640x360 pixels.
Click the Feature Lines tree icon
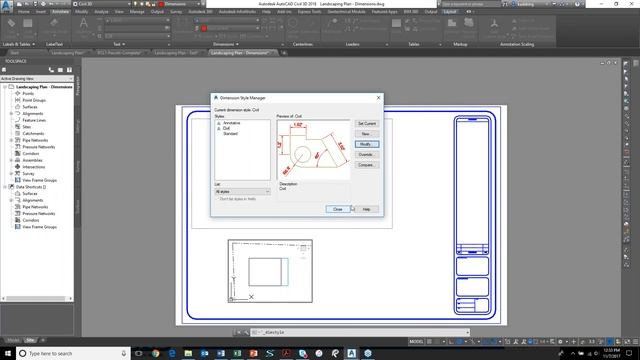pyautogui.click(x=18, y=120)
